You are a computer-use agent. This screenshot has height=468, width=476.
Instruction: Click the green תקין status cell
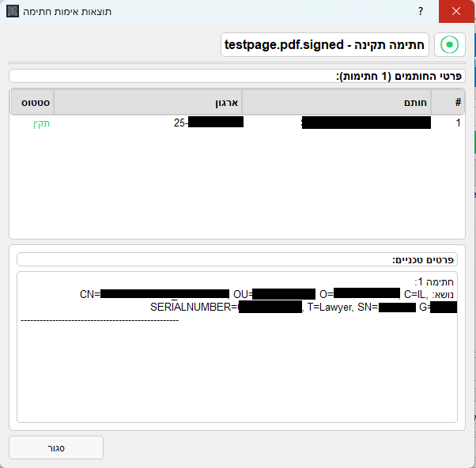(41, 123)
